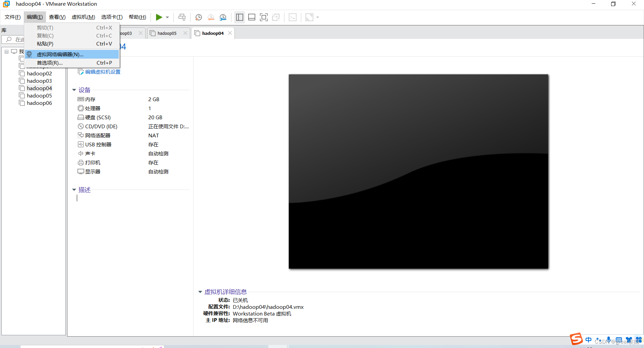Click the 硬盘 (SCSI) disk icon
The height and width of the screenshot is (348, 644).
80,117
